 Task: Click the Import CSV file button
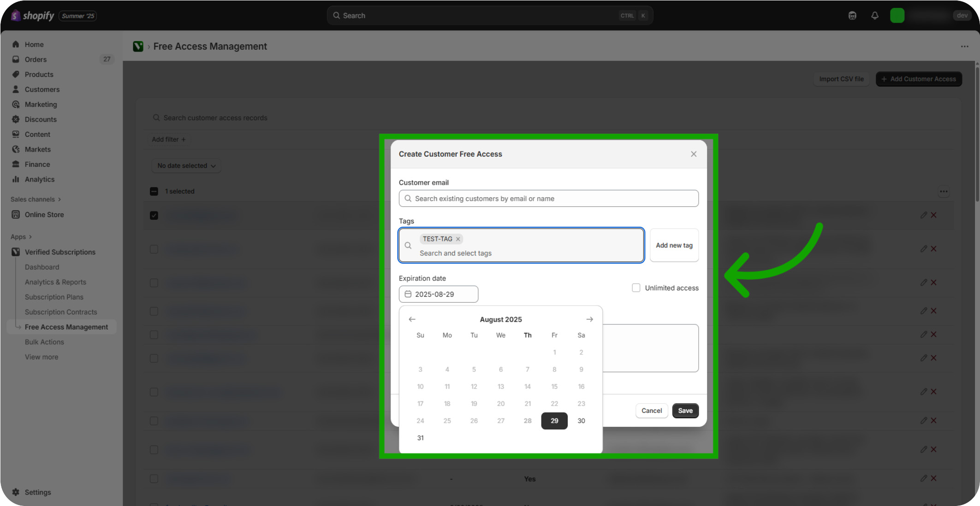coord(841,79)
